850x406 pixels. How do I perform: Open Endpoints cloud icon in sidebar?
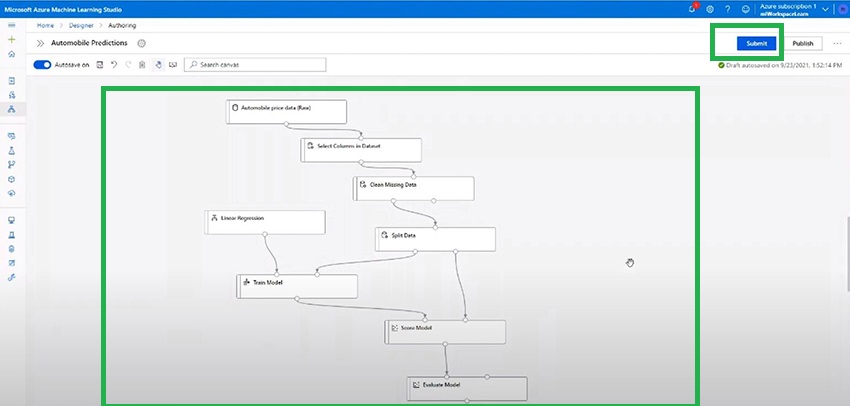(x=11, y=194)
